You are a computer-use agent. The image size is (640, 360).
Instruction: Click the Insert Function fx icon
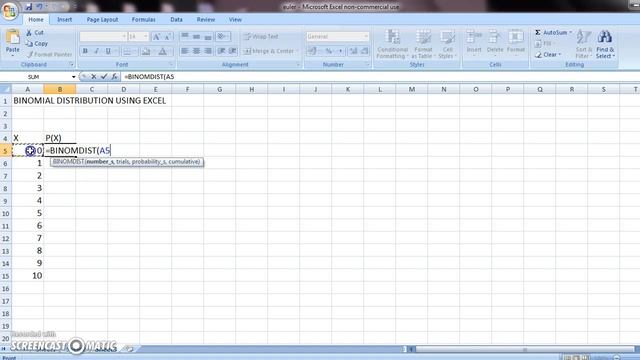(114, 76)
